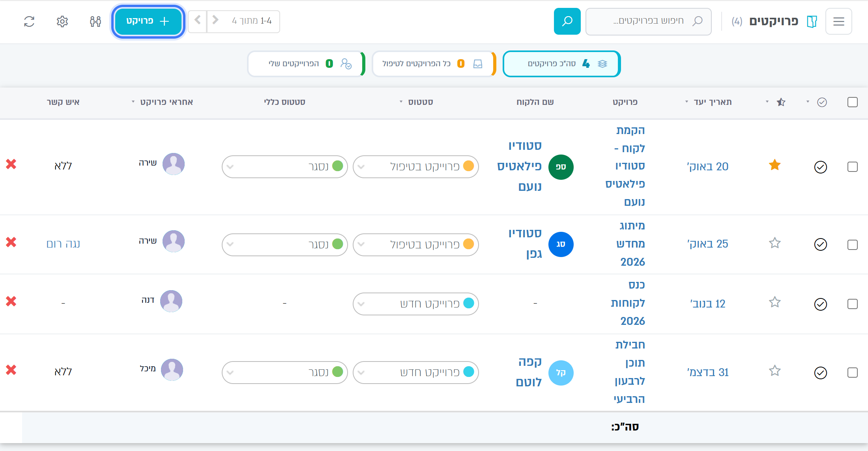Open the תאריך יעד column dropdown

click(687, 102)
